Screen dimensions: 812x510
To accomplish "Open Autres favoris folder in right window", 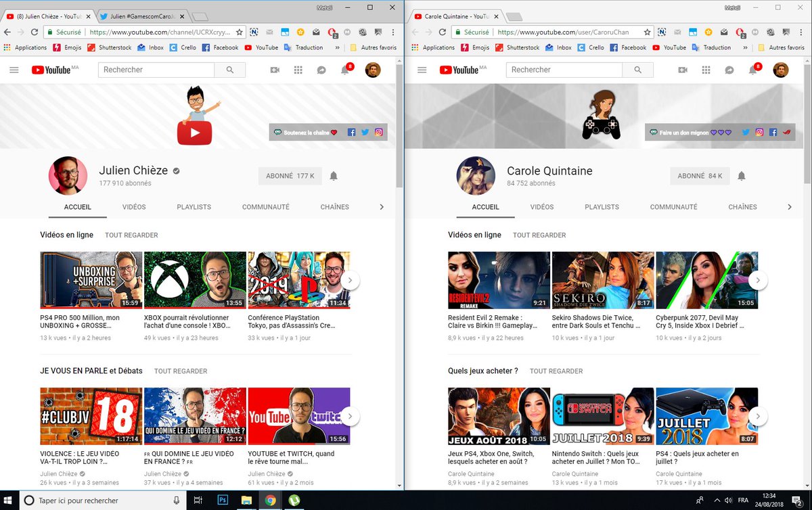I will 780,47.
